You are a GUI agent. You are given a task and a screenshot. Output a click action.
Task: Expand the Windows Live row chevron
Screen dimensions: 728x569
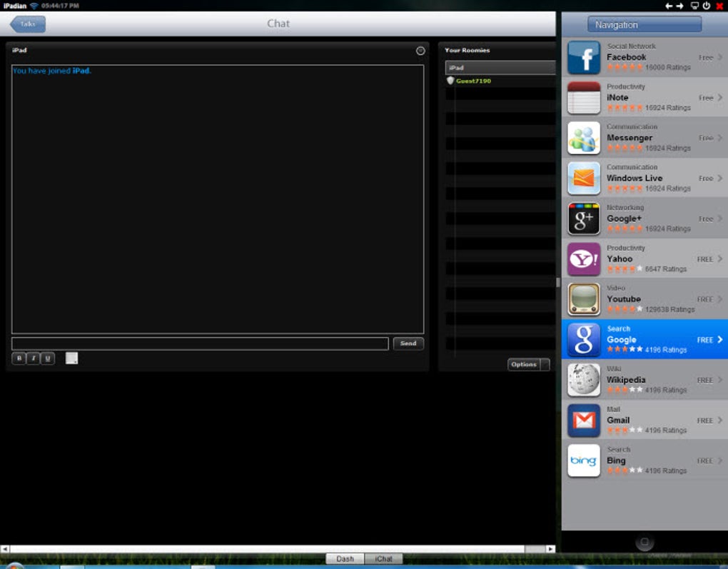pos(719,178)
